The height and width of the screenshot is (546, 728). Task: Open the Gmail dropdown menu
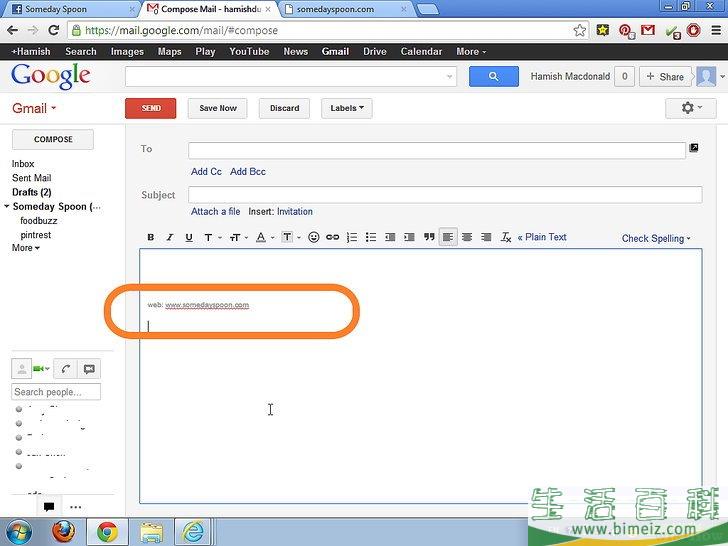(34, 108)
